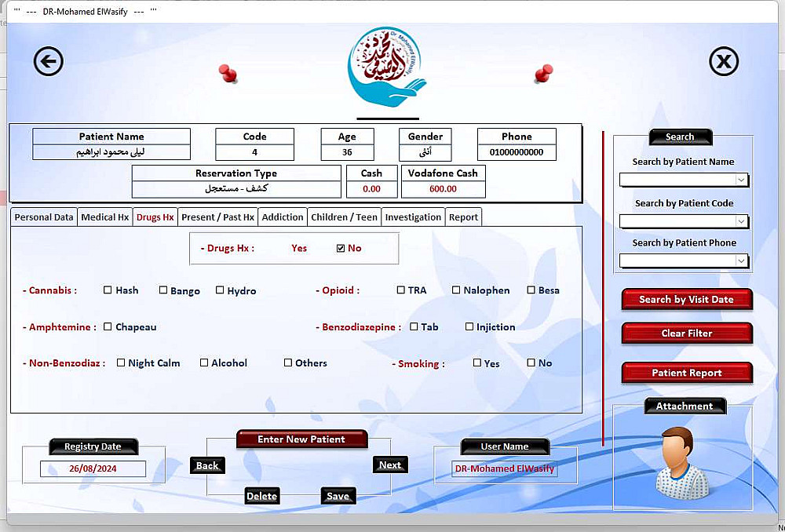Click the Patient Name field value
This screenshot has width=785, height=532.
pyautogui.click(x=111, y=152)
